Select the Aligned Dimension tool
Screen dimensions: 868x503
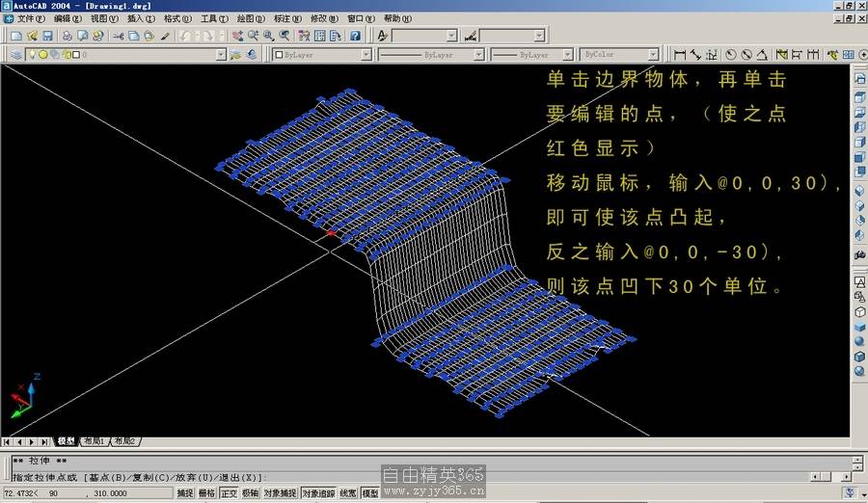pos(695,55)
